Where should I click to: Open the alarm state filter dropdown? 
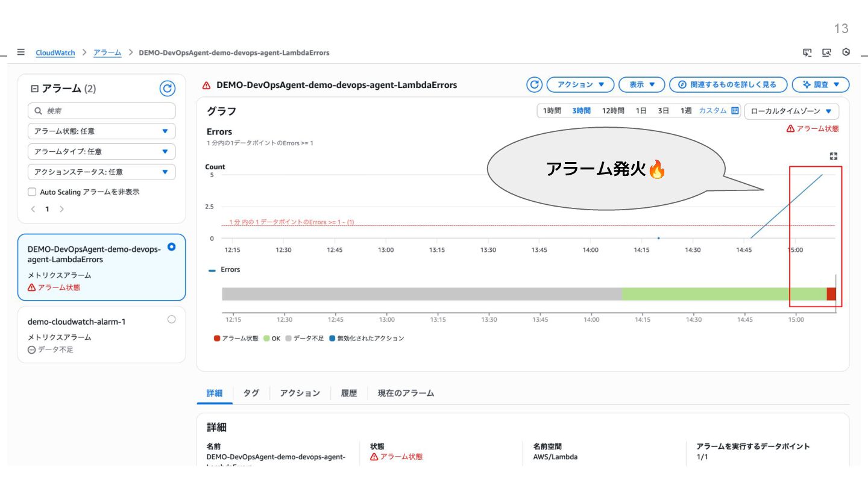(x=101, y=131)
